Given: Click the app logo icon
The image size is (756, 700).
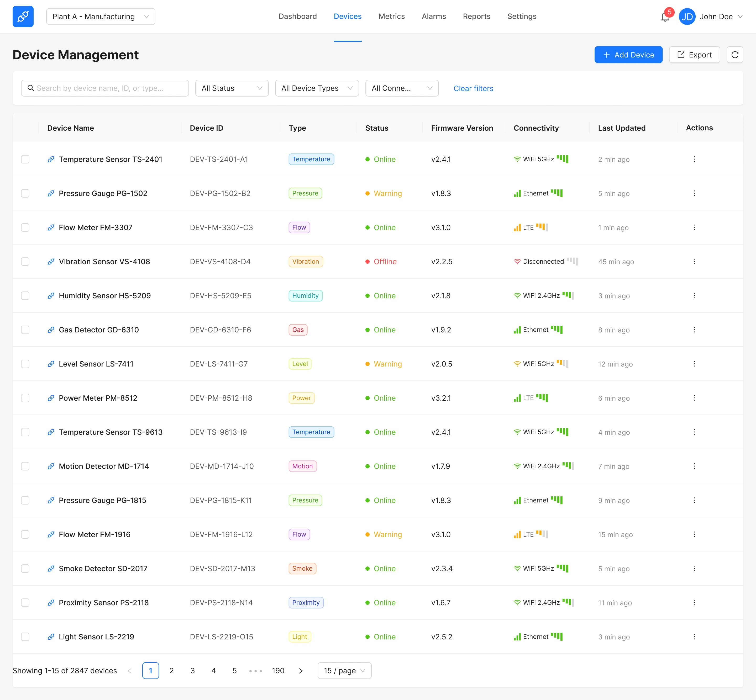Looking at the screenshot, I should pyautogui.click(x=23, y=17).
